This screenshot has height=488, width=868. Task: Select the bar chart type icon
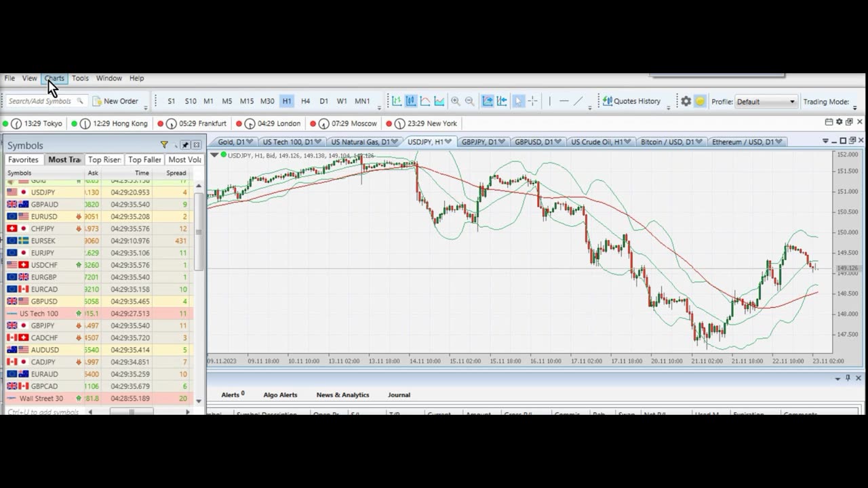(x=397, y=101)
